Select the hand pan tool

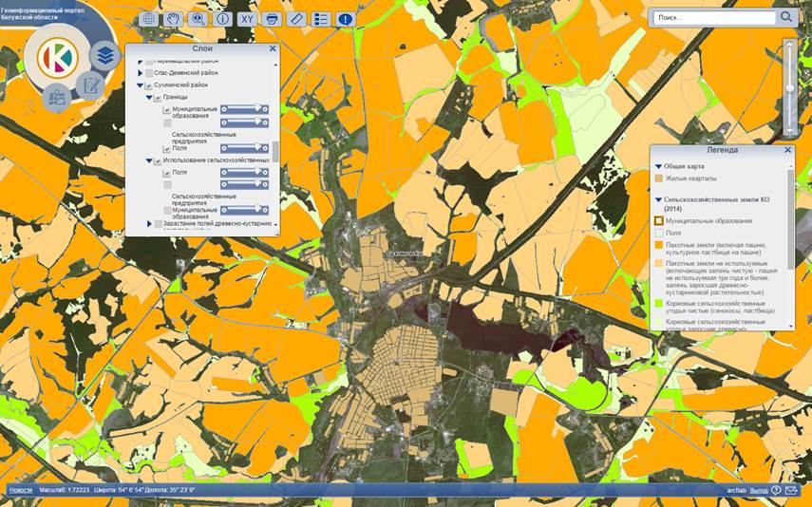[173, 18]
